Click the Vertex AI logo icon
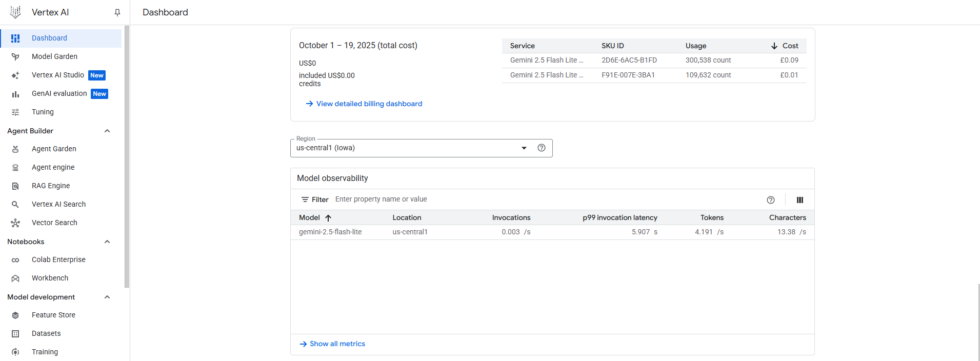The width and height of the screenshot is (980, 361). [x=15, y=12]
